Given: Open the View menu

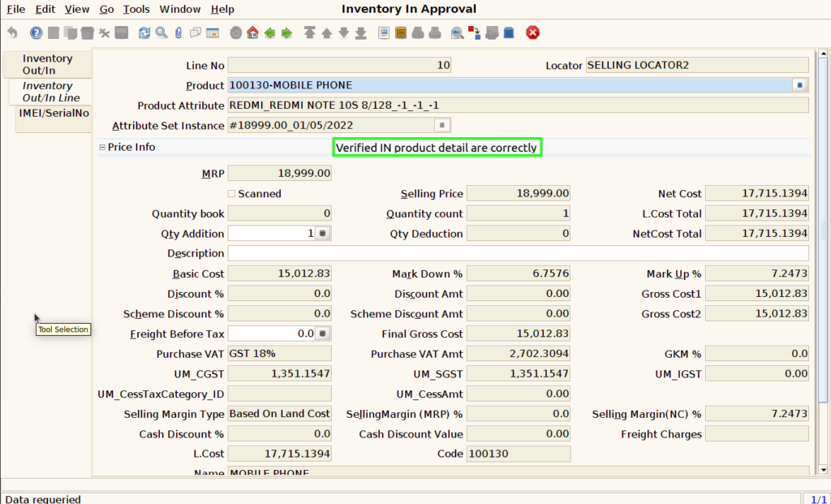Looking at the screenshot, I should 77,9.
